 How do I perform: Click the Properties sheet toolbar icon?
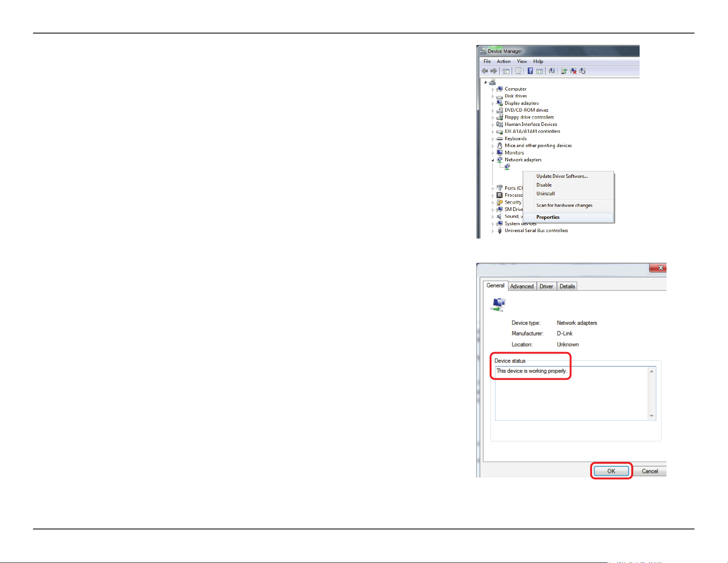(x=518, y=71)
